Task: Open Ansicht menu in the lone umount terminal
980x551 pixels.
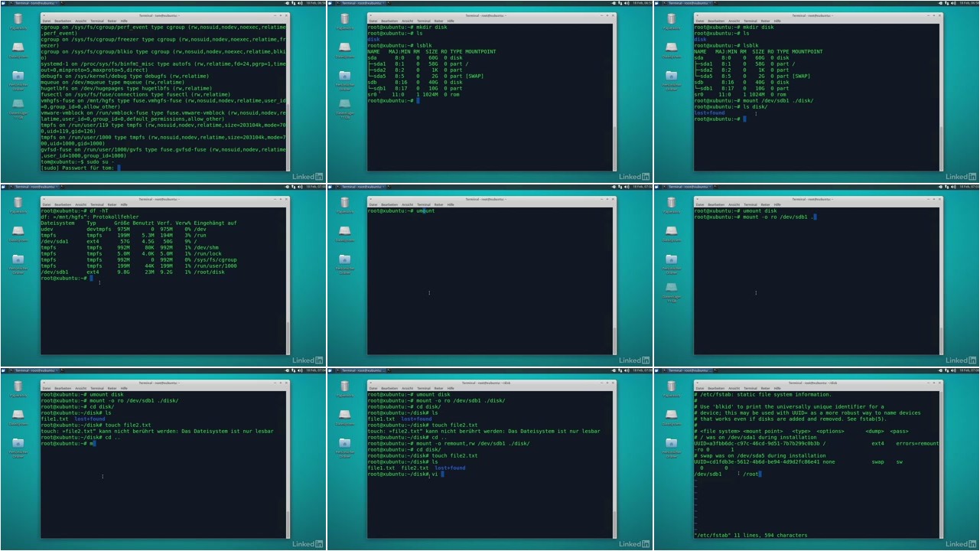Action: (x=406, y=204)
